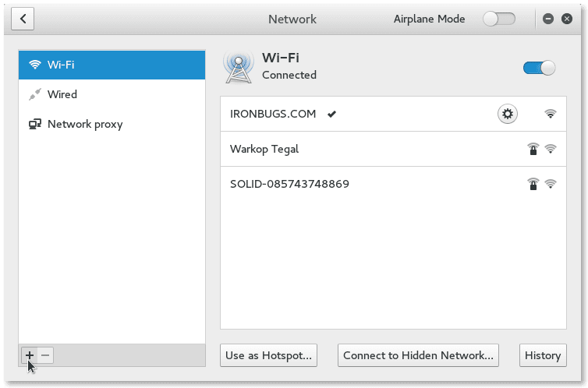
Task: Close the Network window
Action: click(x=567, y=19)
